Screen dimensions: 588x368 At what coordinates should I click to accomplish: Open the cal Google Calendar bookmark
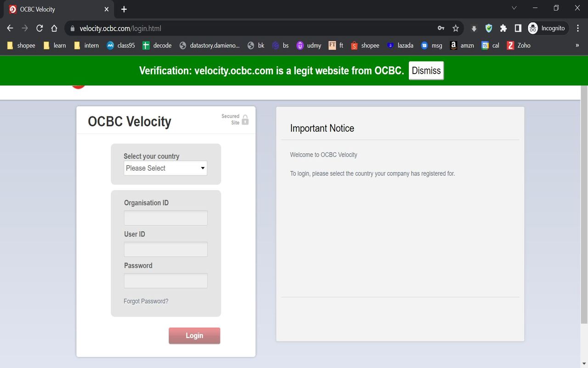point(491,45)
